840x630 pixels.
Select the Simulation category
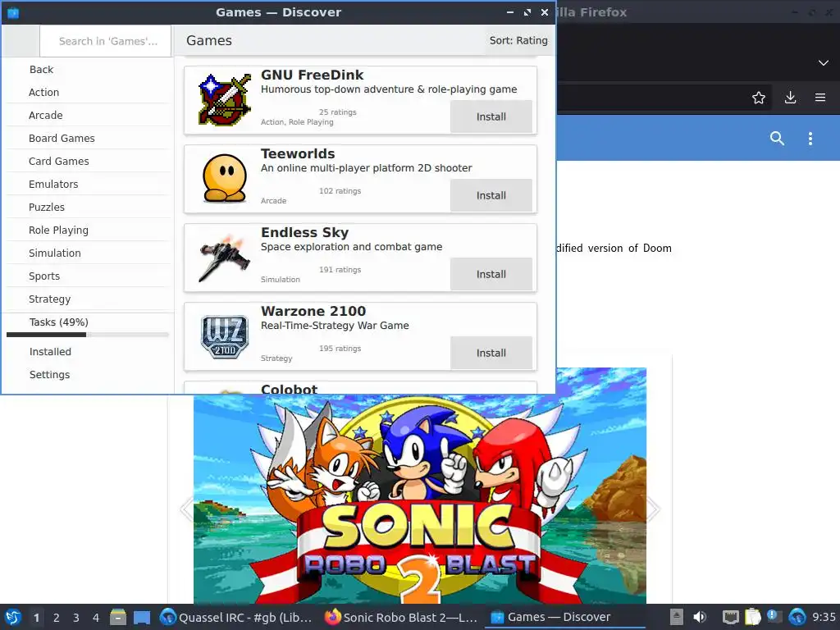pyautogui.click(x=89, y=253)
